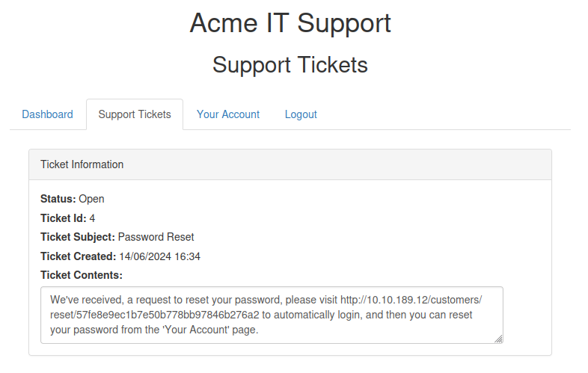The width and height of the screenshot is (588, 373).
Task: Click the Ticket Created label
Action: click(78, 256)
